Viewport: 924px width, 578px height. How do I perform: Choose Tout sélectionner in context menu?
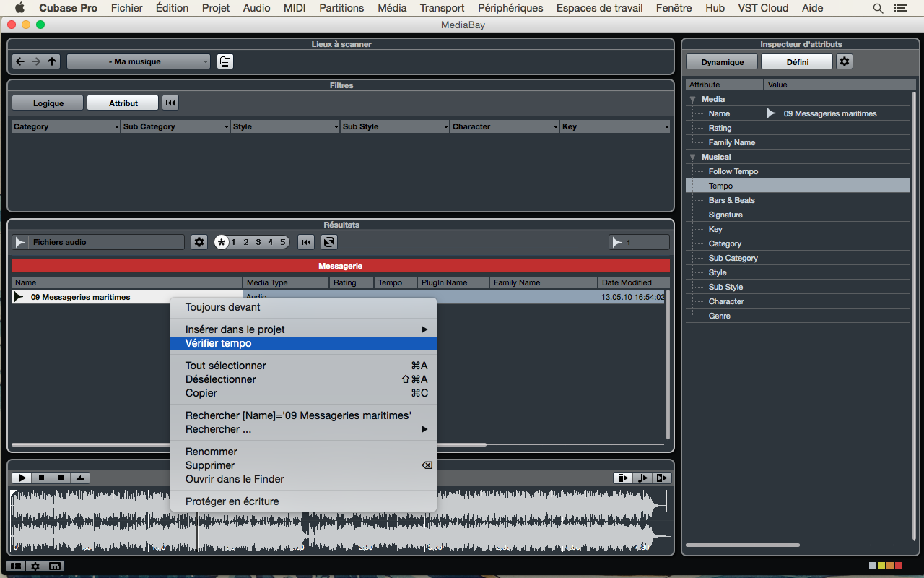pos(303,366)
